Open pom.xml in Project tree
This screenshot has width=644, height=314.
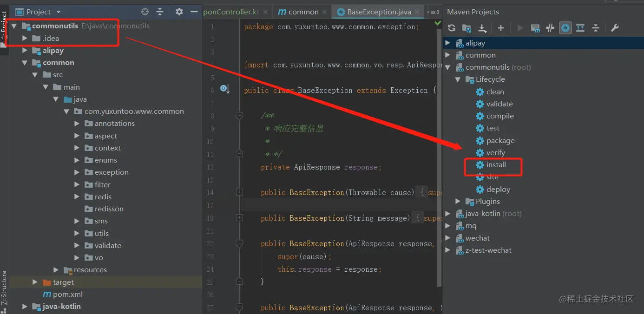click(63, 294)
